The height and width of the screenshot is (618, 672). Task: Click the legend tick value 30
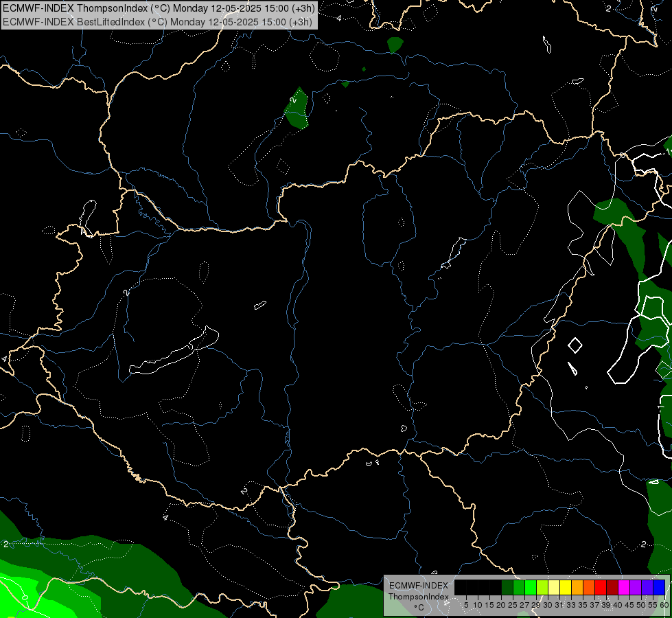tap(548, 605)
